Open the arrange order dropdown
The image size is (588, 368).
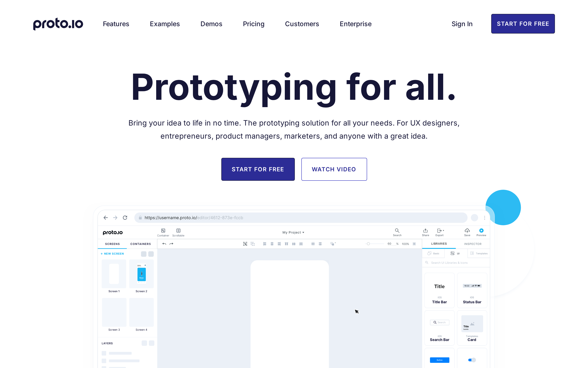coord(333,244)
